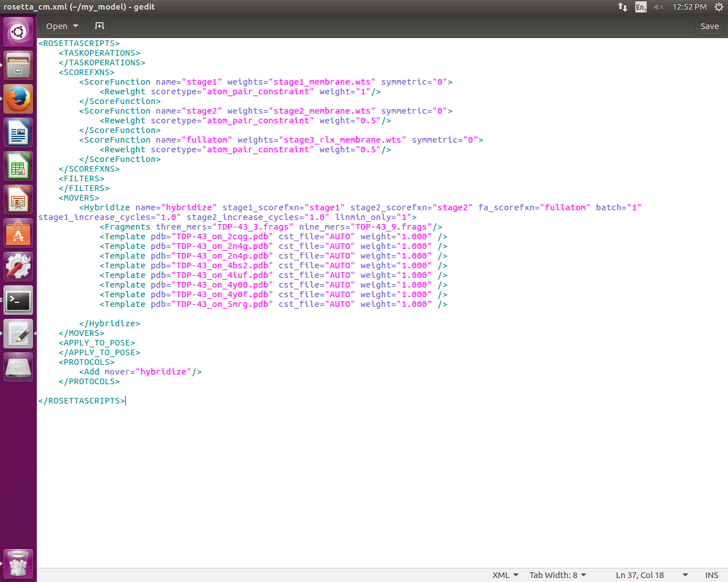
Task: Open System Settings wrench-gear icon
Action: (x=18, y=267)
